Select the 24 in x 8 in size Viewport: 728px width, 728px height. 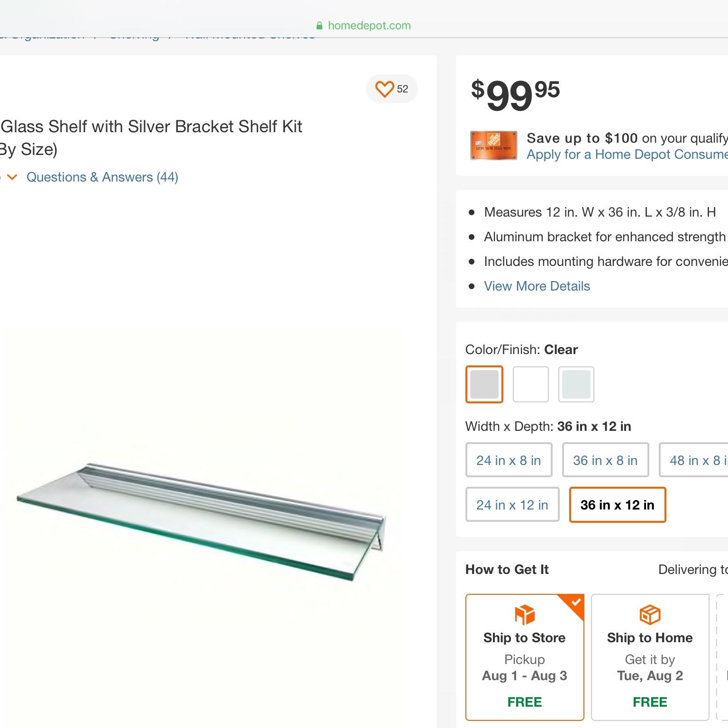[509, 460]
